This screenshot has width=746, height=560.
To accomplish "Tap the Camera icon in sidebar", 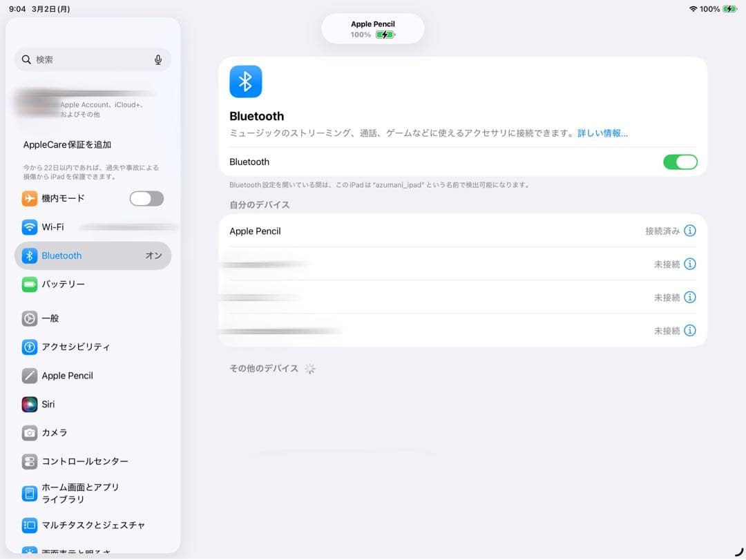I will pos(30,433).
